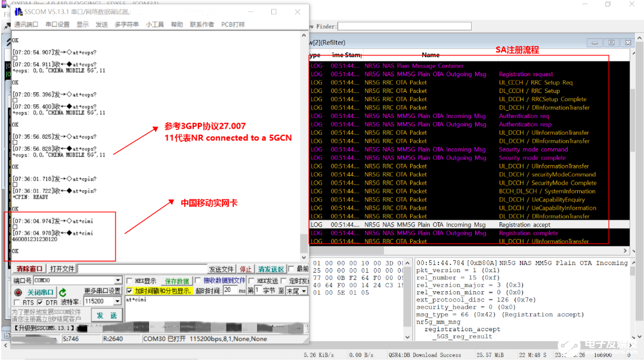Open the 末尾 byte position dropdown
The width and height of the screenshot is (644, 361).
point(304,291)
